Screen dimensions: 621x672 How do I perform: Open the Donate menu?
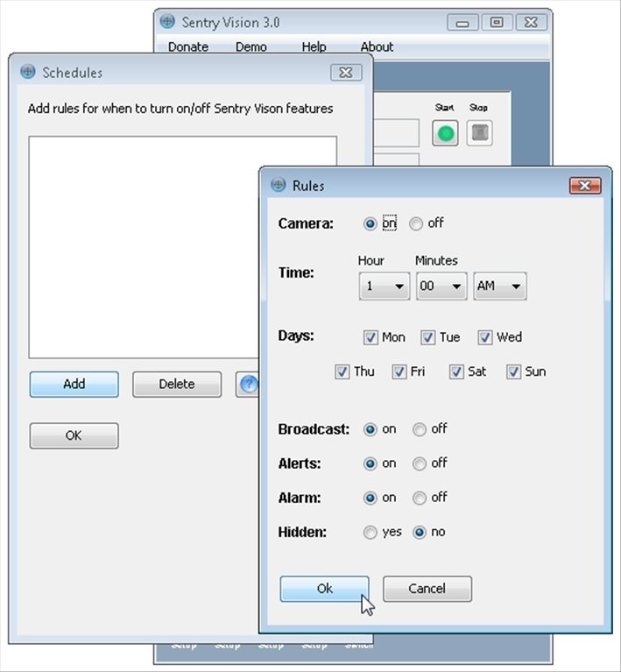188,46
